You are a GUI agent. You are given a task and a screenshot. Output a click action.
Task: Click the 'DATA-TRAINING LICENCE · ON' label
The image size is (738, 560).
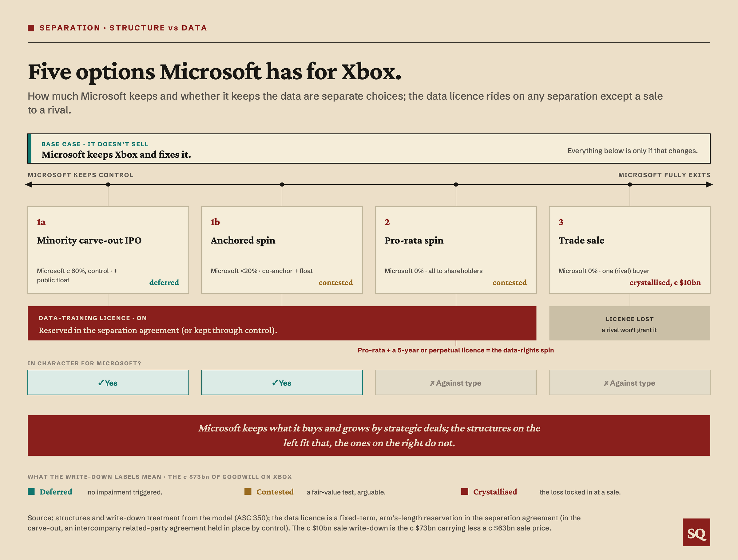93,318
